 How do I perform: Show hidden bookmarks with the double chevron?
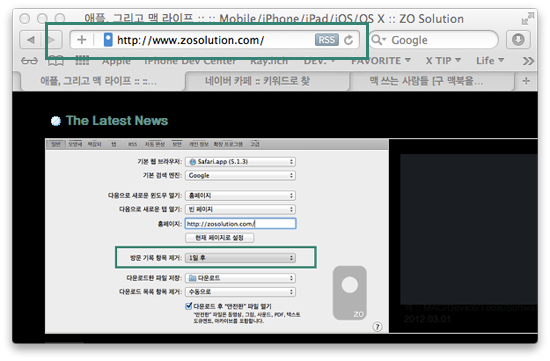528,61
